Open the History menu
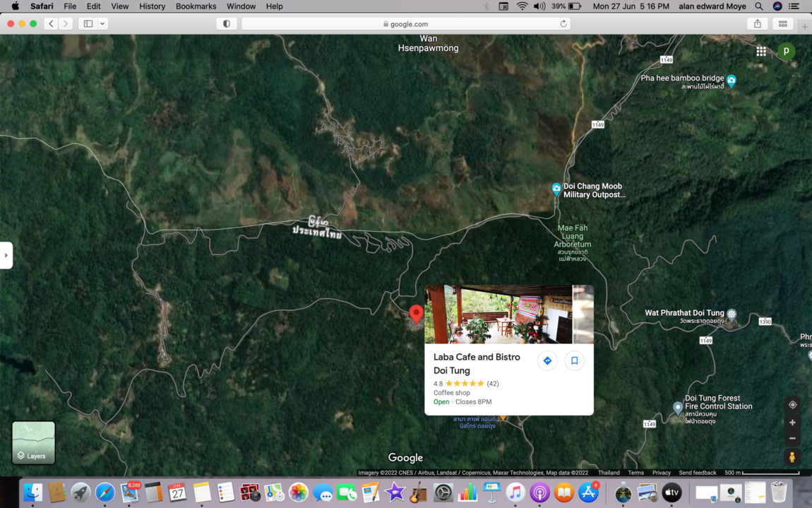This screenshot has width=812, height=508. tap(152, 6)
